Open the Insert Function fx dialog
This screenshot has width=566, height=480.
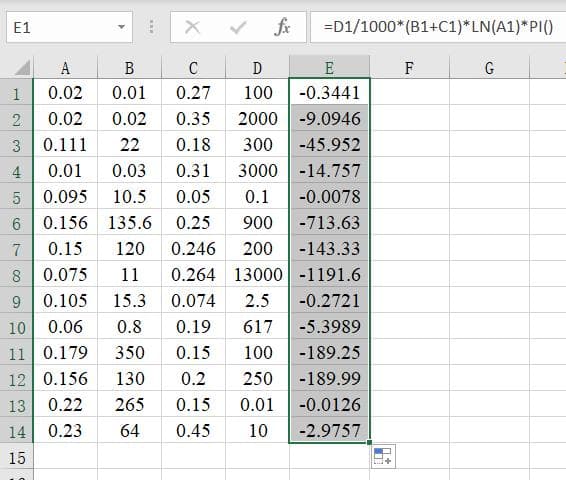(282, 27)
